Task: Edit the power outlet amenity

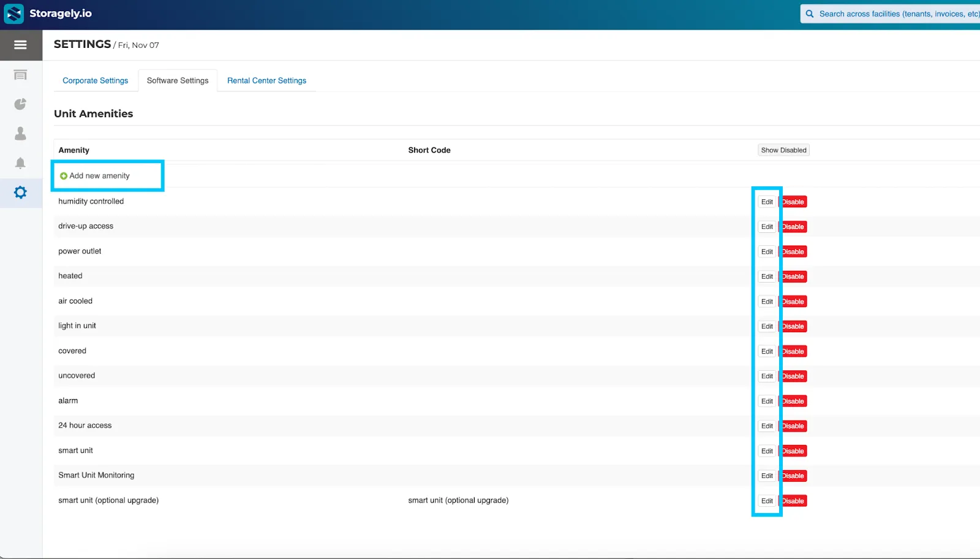Action: coord(767,252)
